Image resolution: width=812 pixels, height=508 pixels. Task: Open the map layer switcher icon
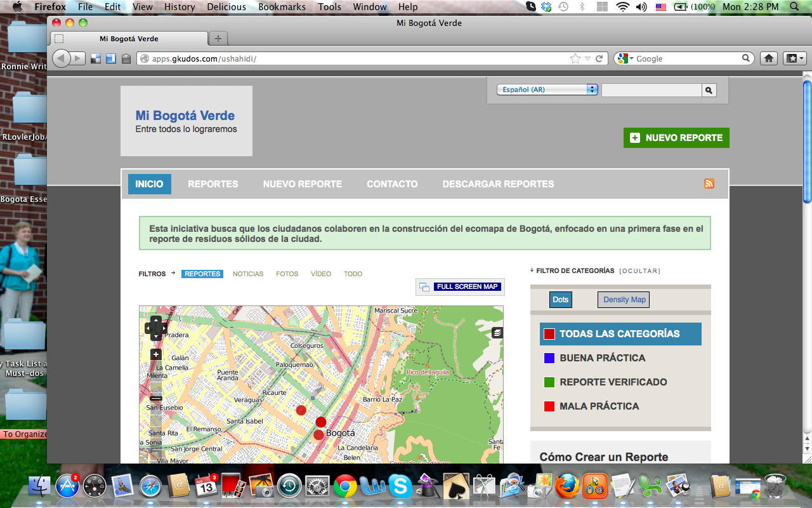pyautogui.click(x=497, y=332)
